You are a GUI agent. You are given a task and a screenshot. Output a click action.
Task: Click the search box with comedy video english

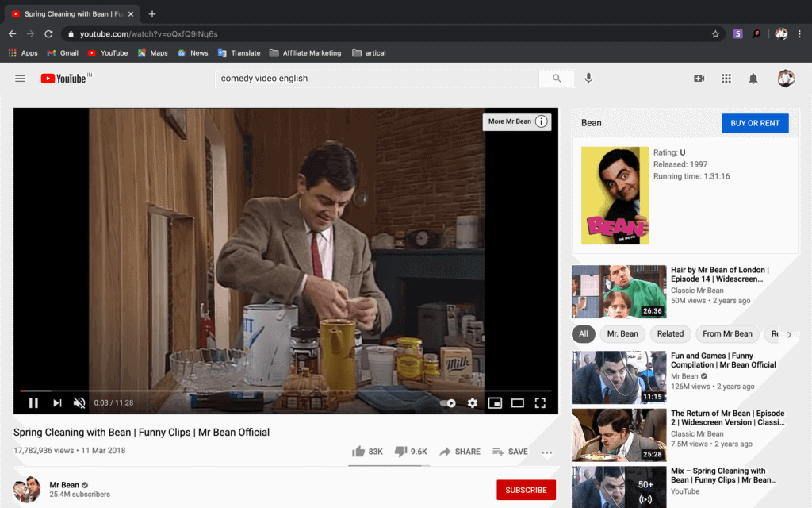(377, 79)
